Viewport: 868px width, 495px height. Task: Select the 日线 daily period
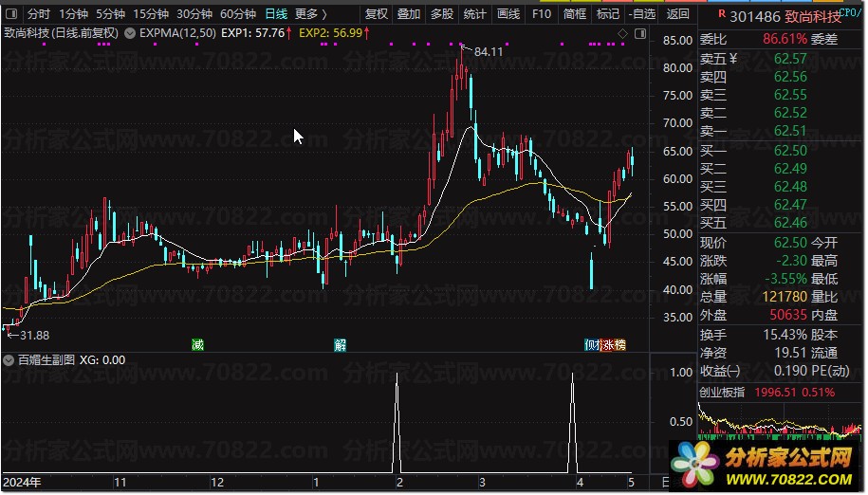pyautogui.click(x=276, y=14)
